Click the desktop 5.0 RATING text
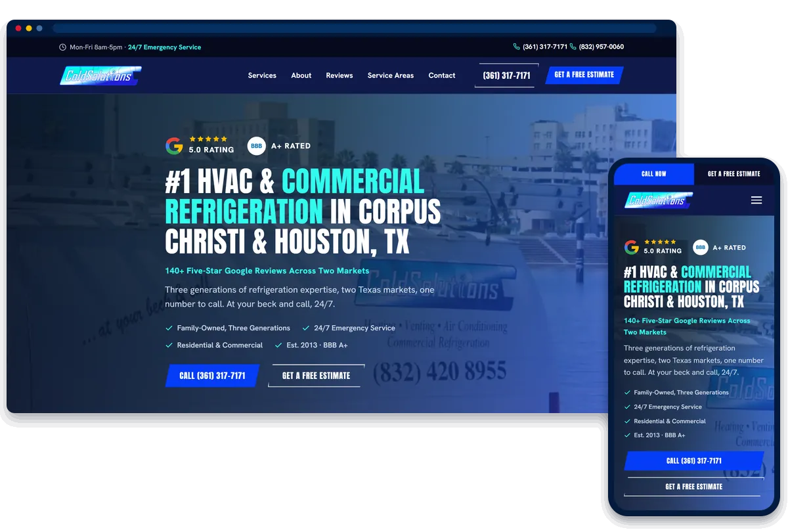This screenshot has height=532, width=788. click(x=211, y=150)
